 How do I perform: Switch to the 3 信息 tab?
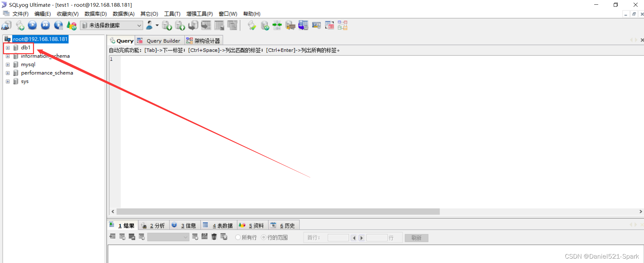pyautogui.click(x=184, y=226)
